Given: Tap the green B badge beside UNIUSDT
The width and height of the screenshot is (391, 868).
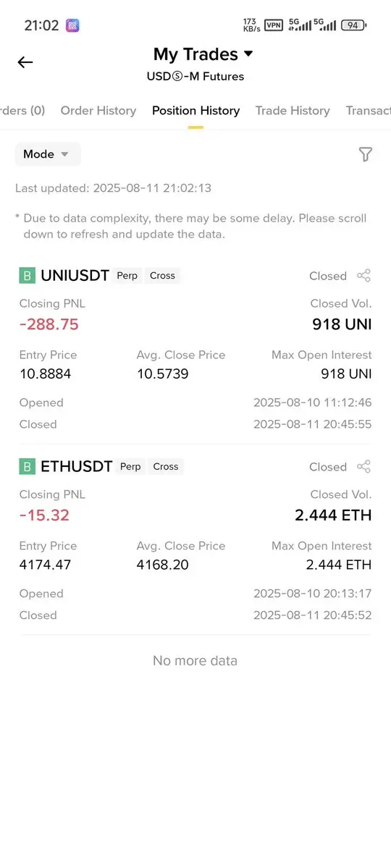Looking at the screenshot, I should [x=27, y=276].
